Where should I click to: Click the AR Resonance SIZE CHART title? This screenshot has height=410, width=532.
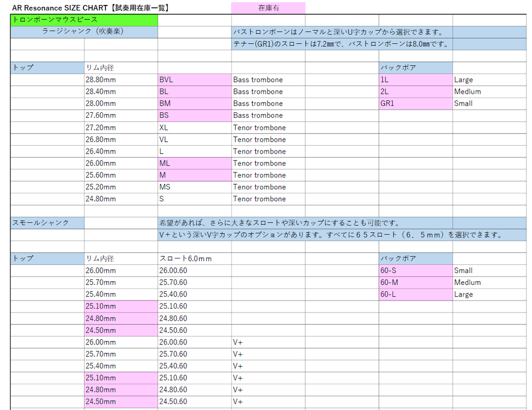tap(91, 7)
